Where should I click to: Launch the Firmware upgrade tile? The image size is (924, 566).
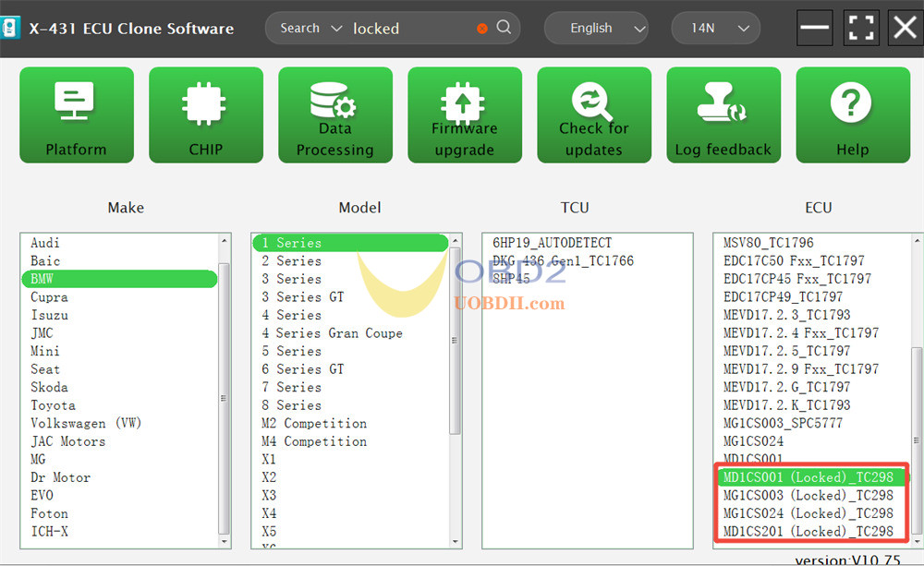465,114
